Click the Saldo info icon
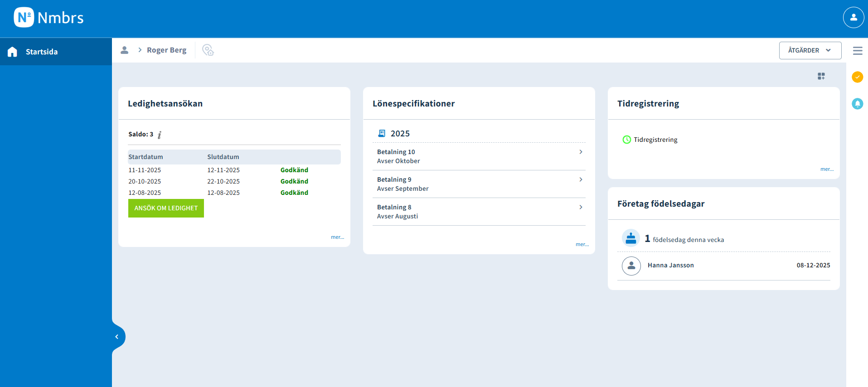Screen dimensions: 868x387 click(x=160, y=135)
